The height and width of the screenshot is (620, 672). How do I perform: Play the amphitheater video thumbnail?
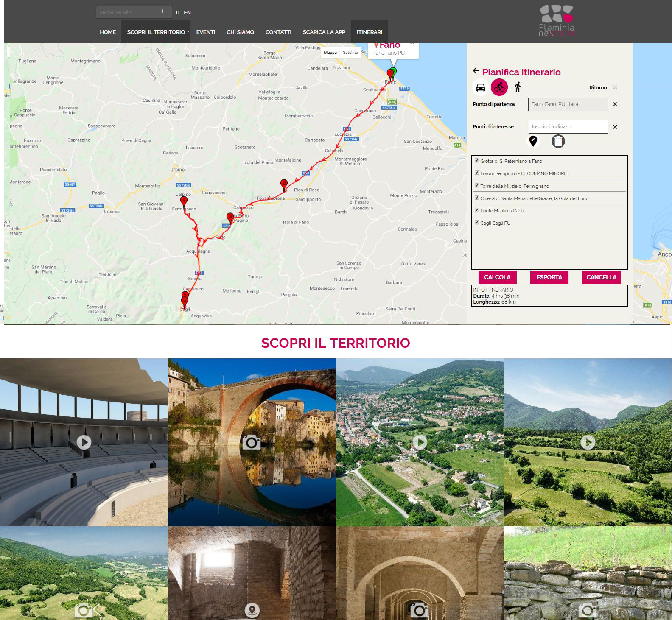pos(84,442)
